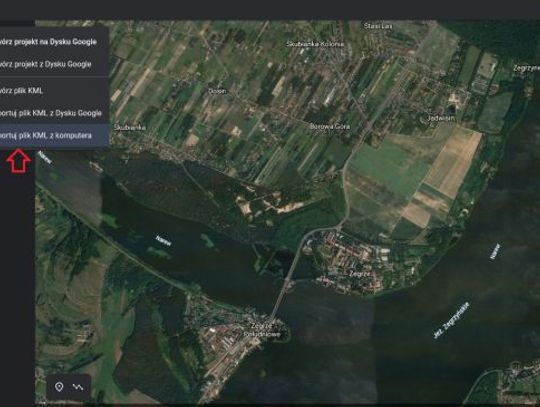Click the 'Narew' label right of Zegrze
This screenshot has height=407, width=540.
click(495, 251)
